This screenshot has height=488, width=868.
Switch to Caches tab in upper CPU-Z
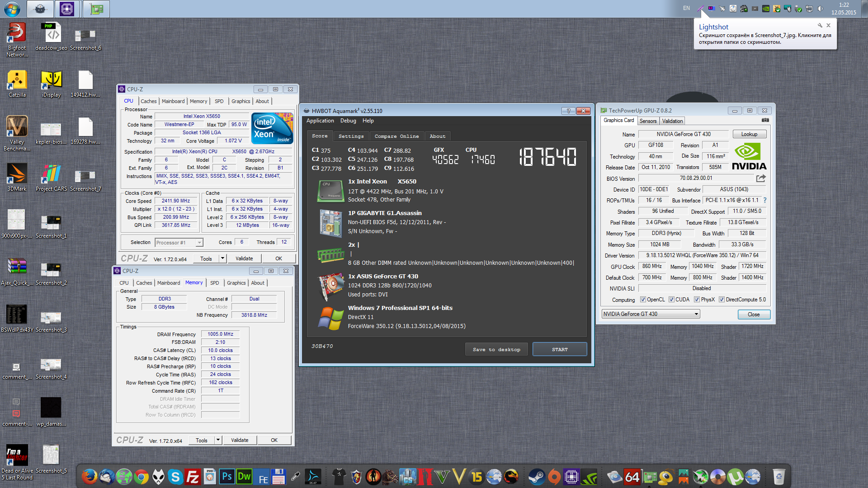click(148, 101)
